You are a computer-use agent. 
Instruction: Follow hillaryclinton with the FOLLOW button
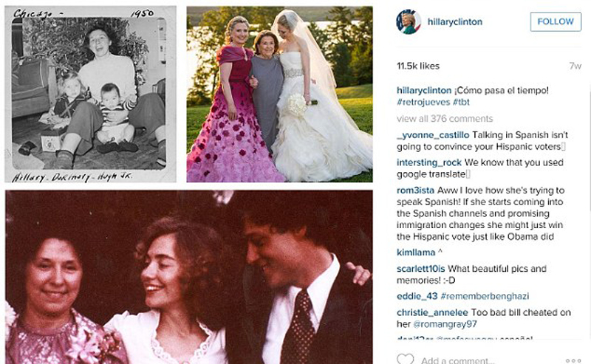[556, 21]
